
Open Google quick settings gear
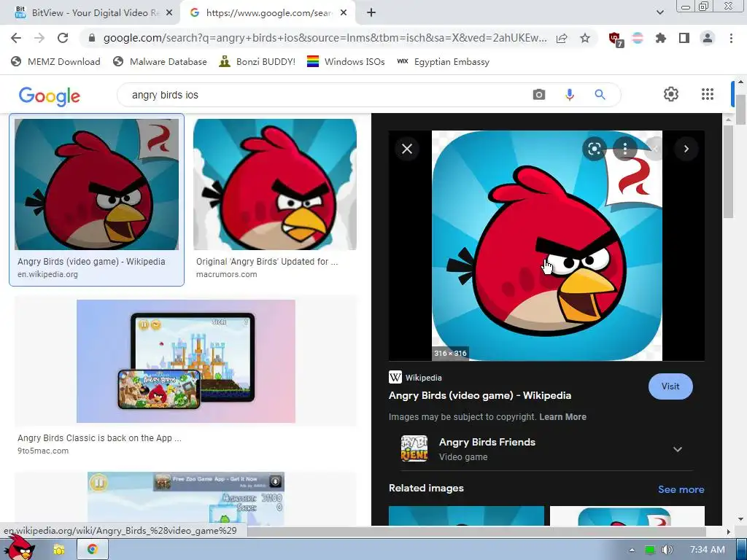pyautogui.click(x=671, y=94)
